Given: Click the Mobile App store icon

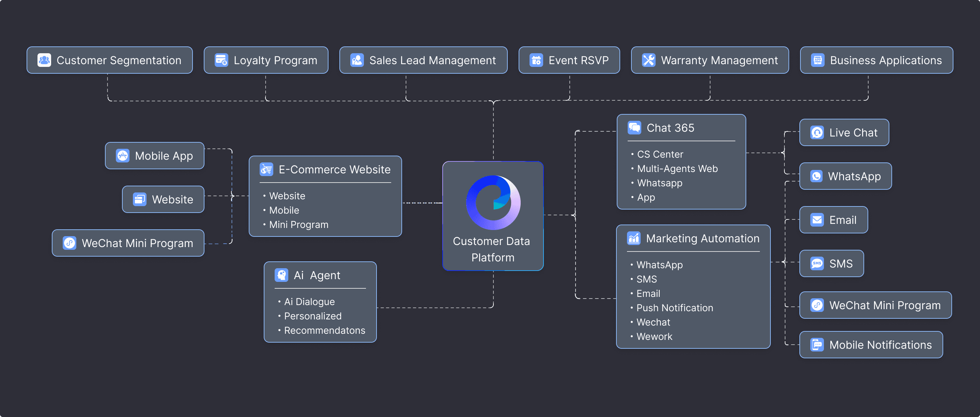Looking at the screenshot, I should pyautogui.click(x=123, y=155).
